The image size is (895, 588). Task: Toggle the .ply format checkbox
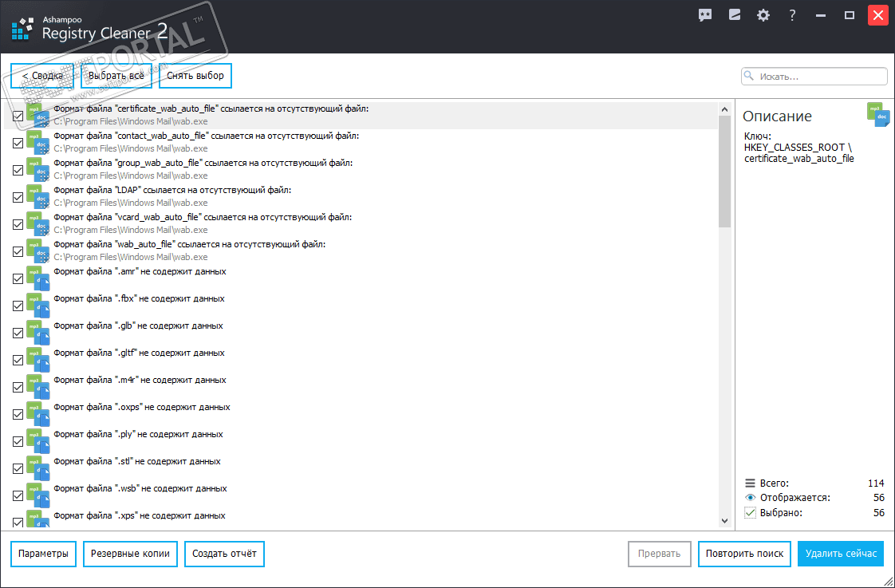click(18, 441)
